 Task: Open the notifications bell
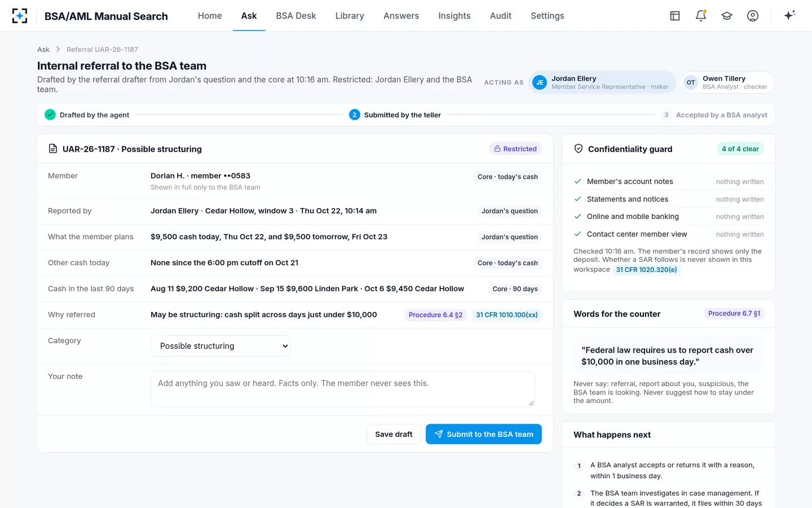[x=701, y=16]
